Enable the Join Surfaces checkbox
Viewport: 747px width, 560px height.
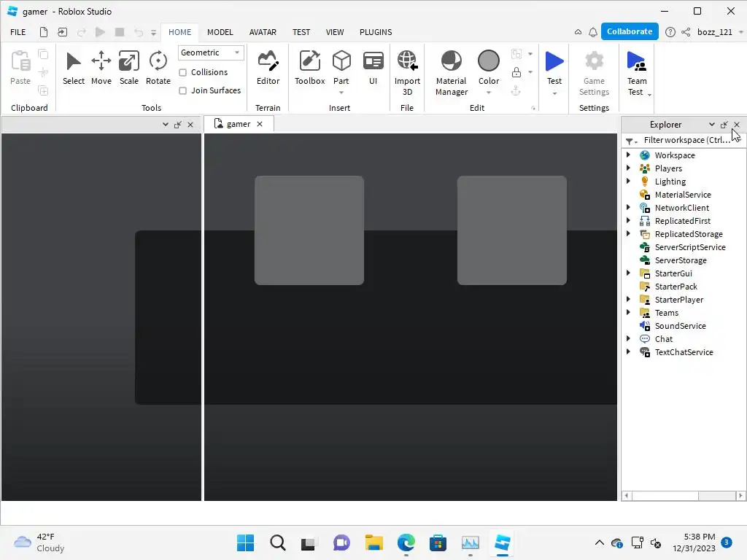coord(182,90)
